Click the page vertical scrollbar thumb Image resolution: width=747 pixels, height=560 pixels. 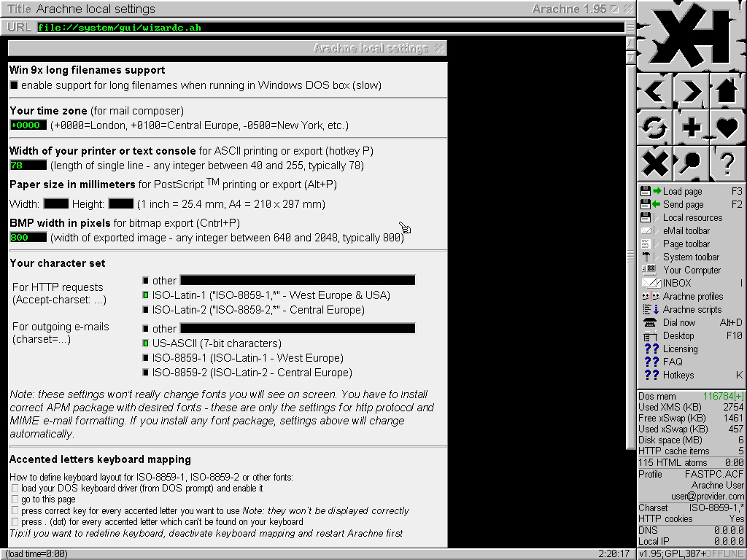[x=630, y=256]
